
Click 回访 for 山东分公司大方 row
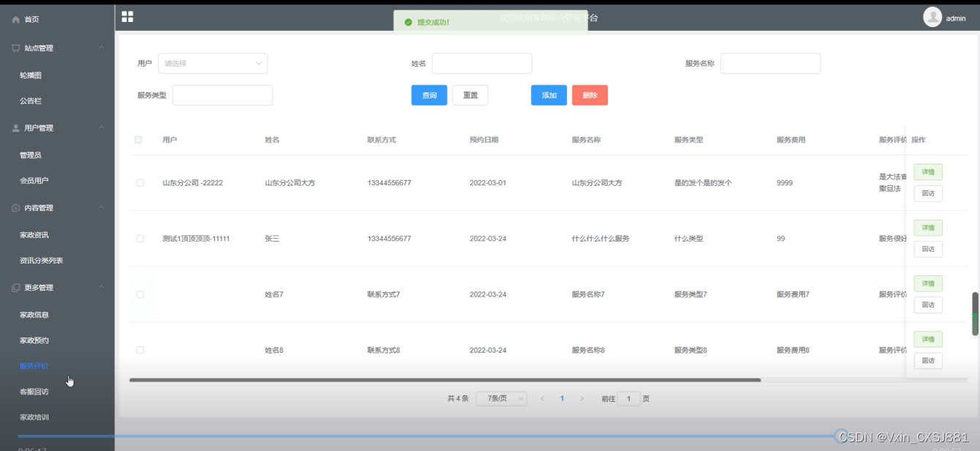pos(928,193)
